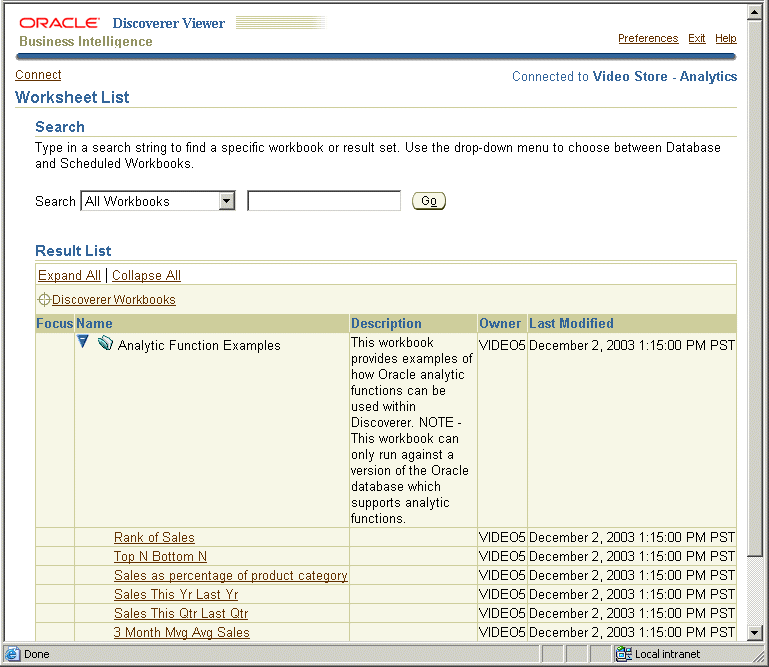Open the All Workbooks search dropdown

point(226,201)
